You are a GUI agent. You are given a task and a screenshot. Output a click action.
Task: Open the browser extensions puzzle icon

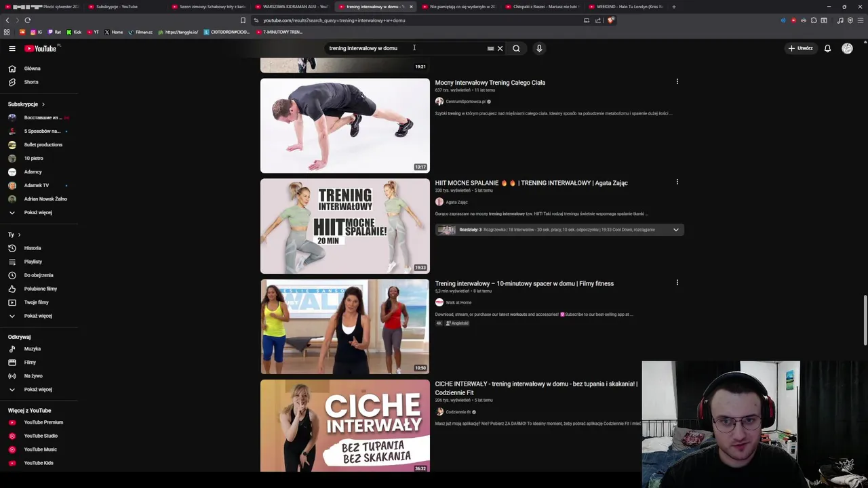[814, 20]
